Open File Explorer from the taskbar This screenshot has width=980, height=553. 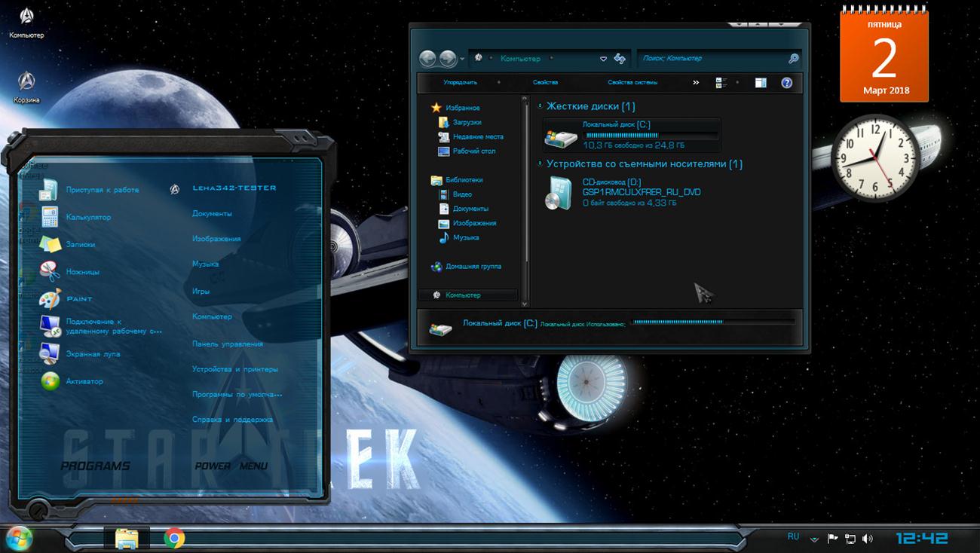point(127,538)
